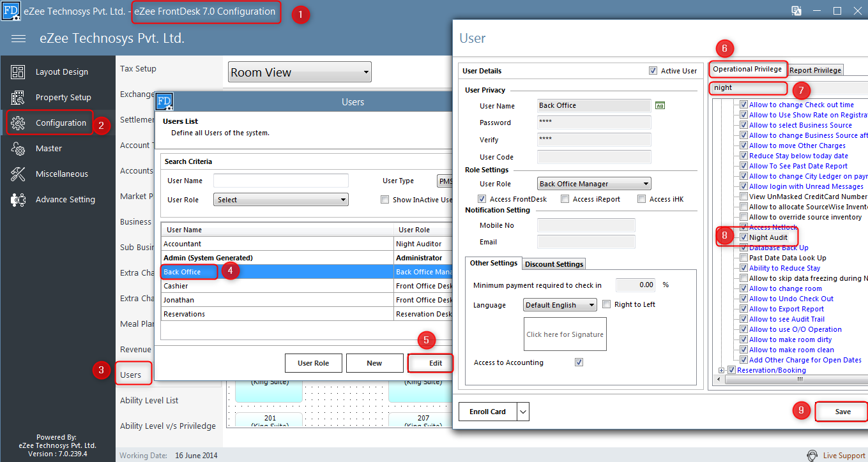Click the green icon beside User Name field
This screenshot has height=462, width=868.
[660, 106]
